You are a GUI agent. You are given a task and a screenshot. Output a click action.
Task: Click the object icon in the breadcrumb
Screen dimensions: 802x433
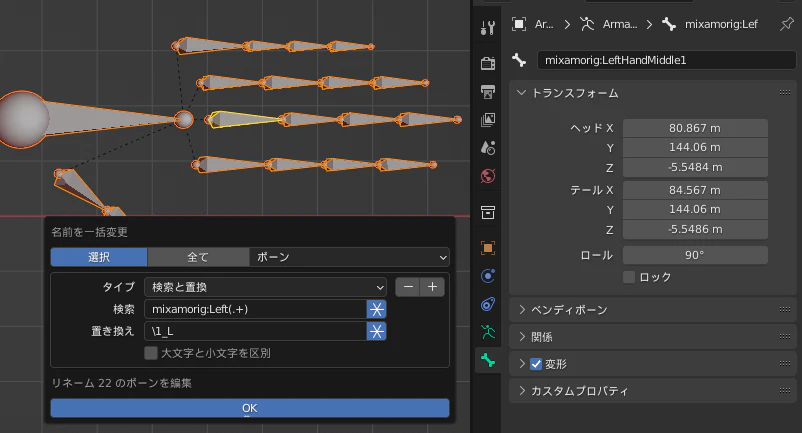click(519, 24)
